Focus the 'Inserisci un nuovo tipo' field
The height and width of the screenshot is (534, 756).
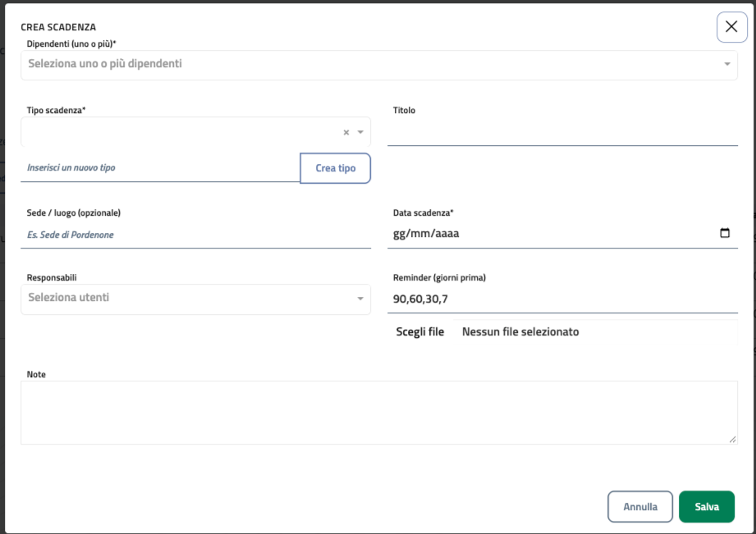click(160, 167)
